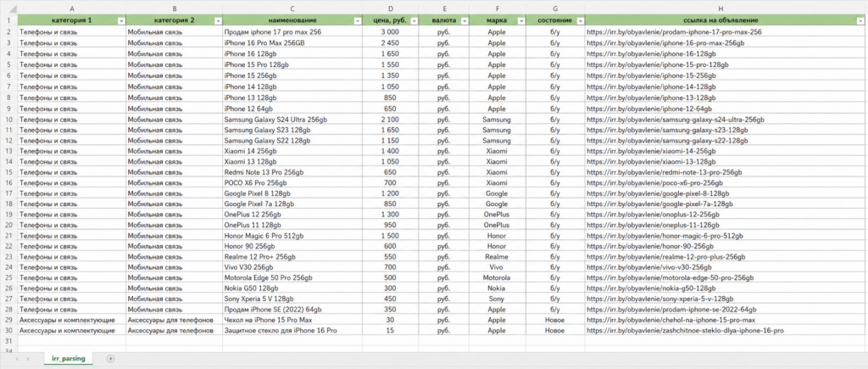This screenshot has height=369, width=868.
Task: Click next sheet navigation arrow
Action: click(28, 359)
